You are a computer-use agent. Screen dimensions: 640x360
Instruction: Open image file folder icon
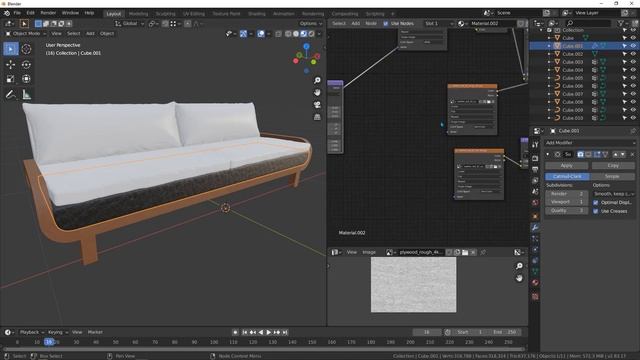click(465, 252)
